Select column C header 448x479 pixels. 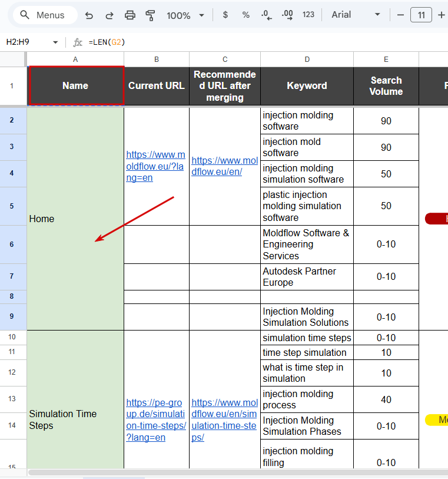(225, 60)
